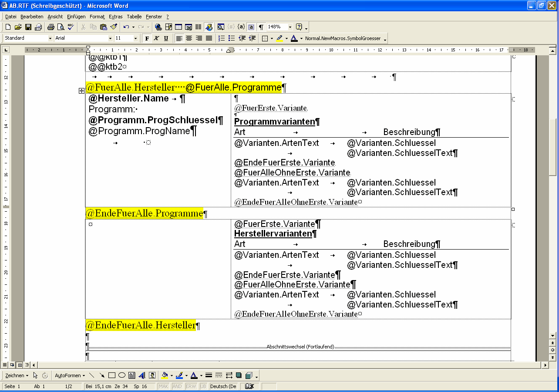Toggle bold formatting with the F button
This screenshot has width=559, height=392.
pos(147,38)
